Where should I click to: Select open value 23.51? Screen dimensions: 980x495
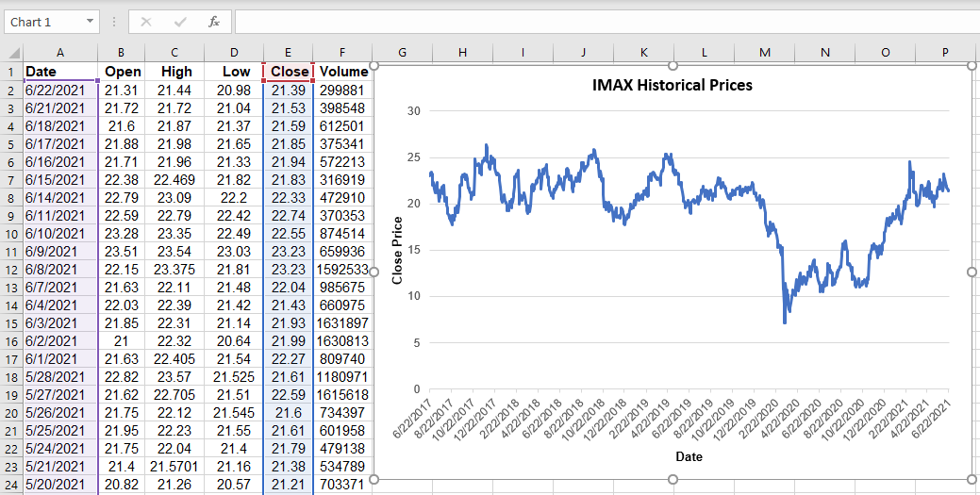(x=122, y=251)
